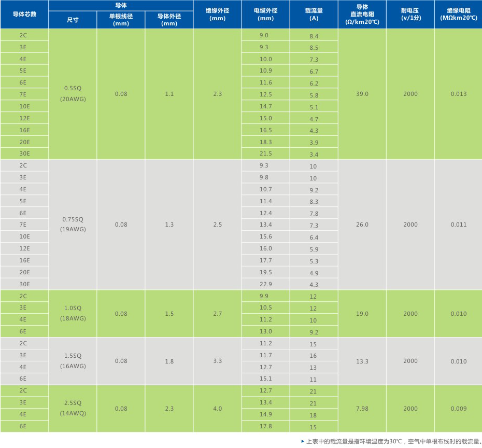Click the 单根线径 (mm) header
482x448 pixels.
coord(121,20)
